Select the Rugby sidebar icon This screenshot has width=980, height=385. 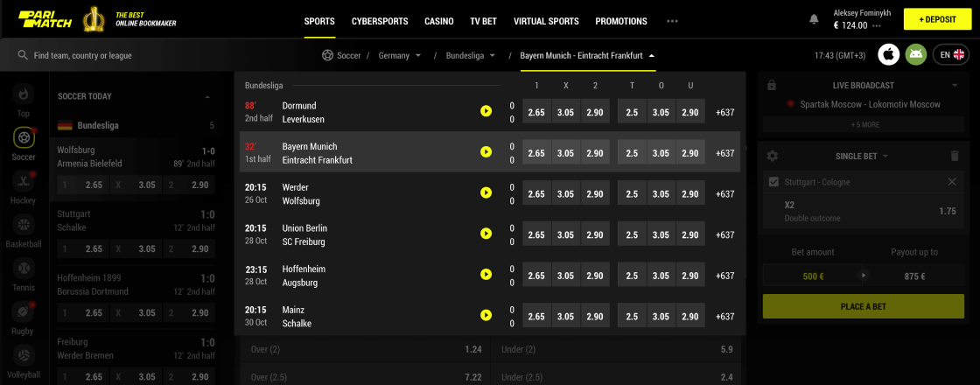click(23, 311)
